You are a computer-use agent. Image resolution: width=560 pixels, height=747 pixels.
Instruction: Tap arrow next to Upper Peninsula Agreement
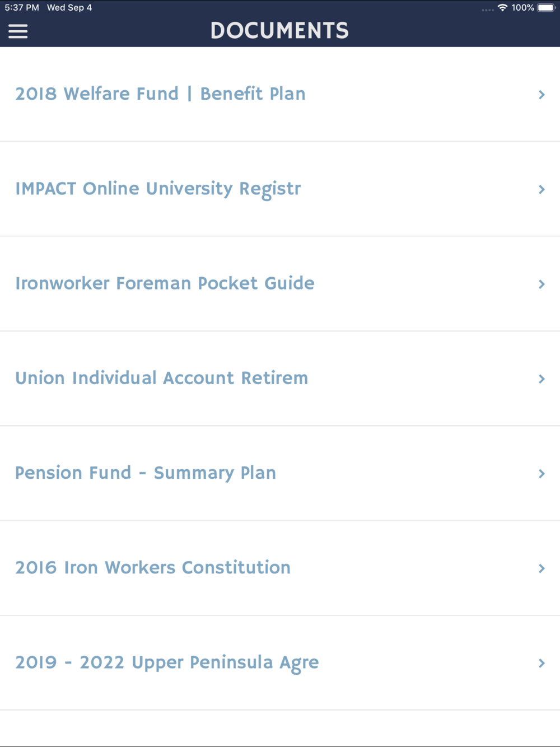click(542, 663)
